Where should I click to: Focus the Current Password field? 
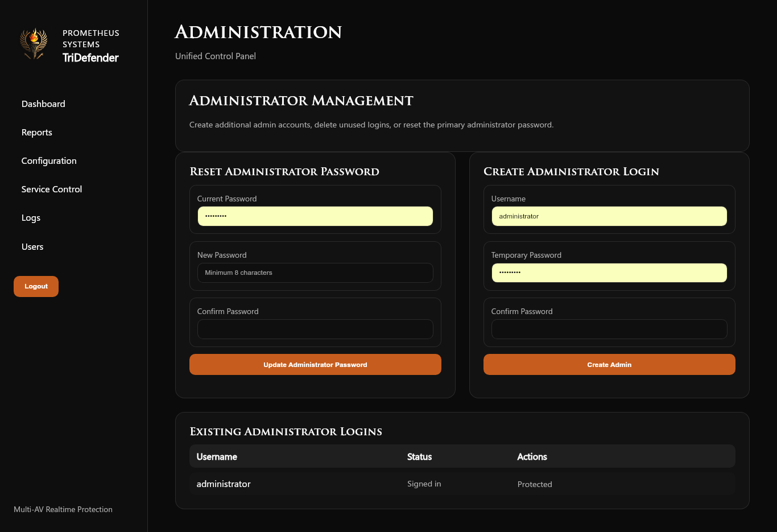coord(315,216)
